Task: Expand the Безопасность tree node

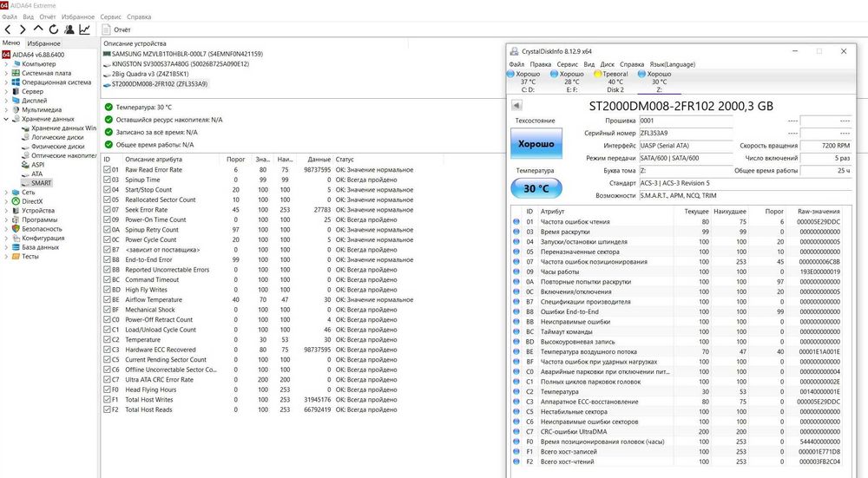Action: 6,229
